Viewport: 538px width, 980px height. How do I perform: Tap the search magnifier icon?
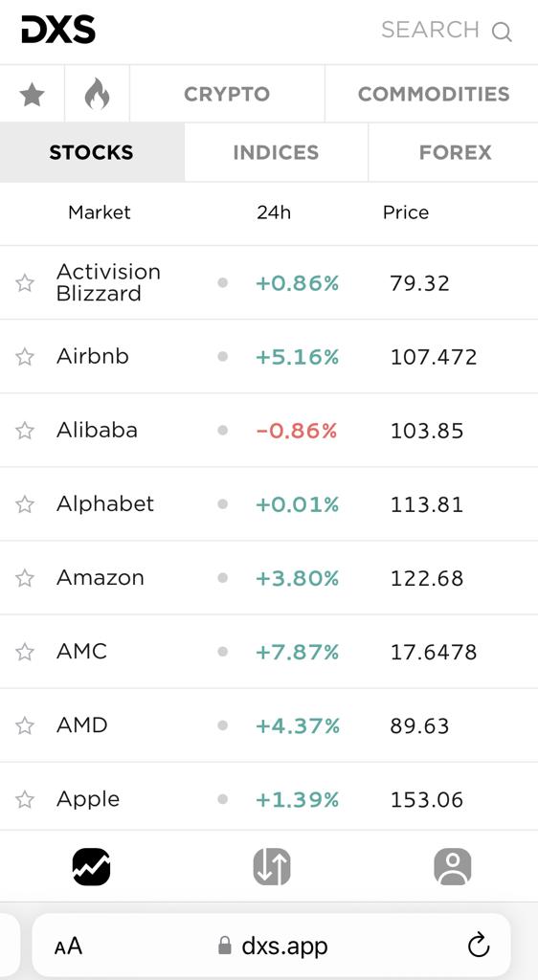[501, 31]
